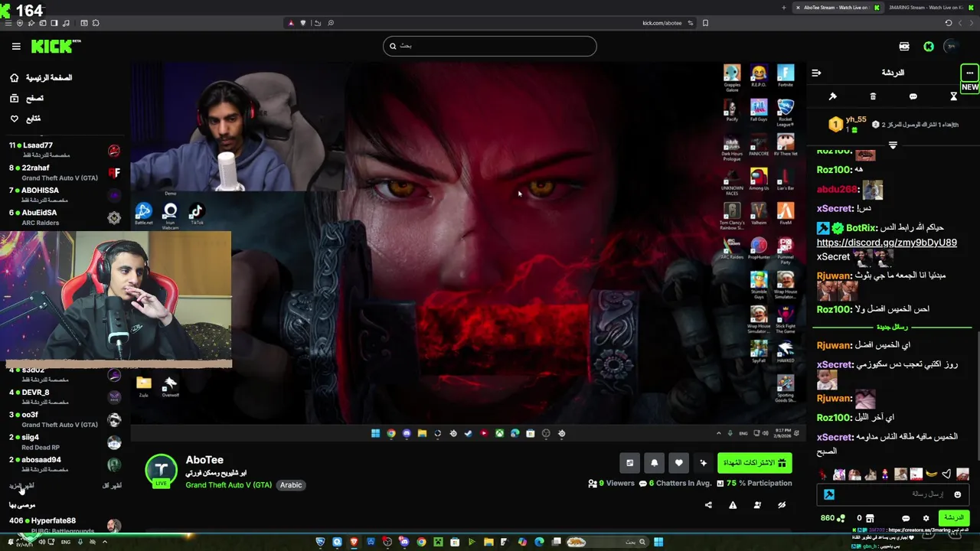Click the moderator hammer icon in chat input
This screenshot has height=551, width=980.
[x=829, y=494]
